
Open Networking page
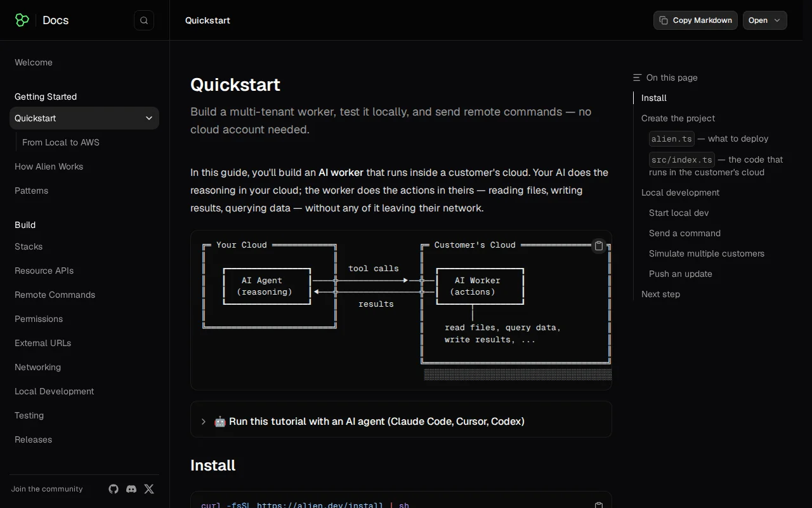37,367
